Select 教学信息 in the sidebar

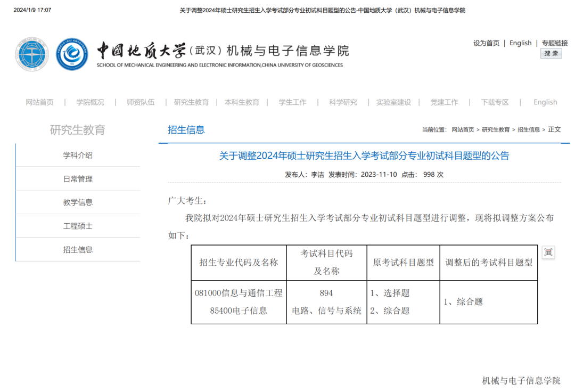point(78,202)
